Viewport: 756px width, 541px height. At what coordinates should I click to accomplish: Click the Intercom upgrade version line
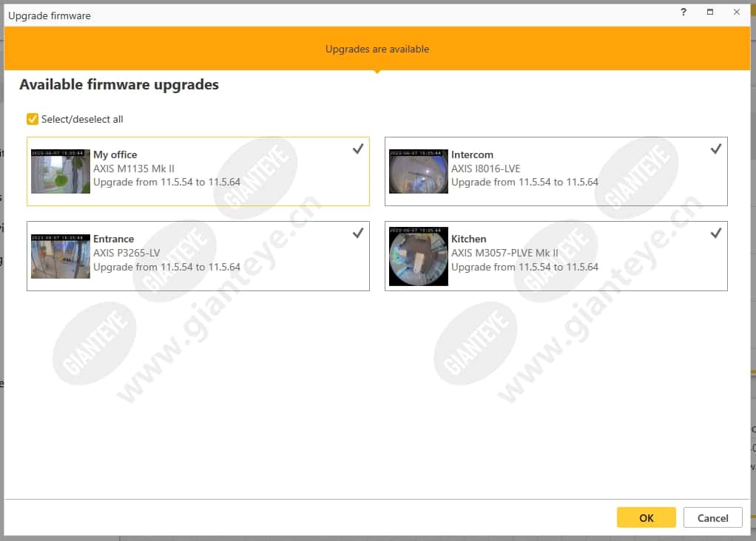coord(524,182)
